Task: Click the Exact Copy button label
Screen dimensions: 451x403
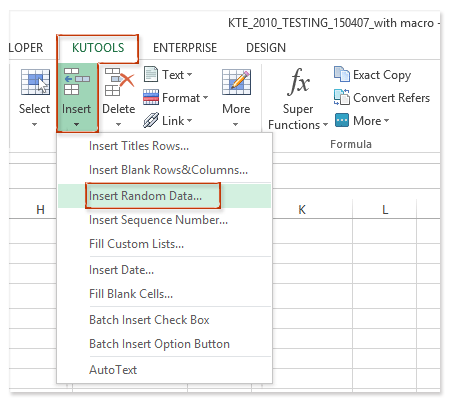Action: [382, 75]
